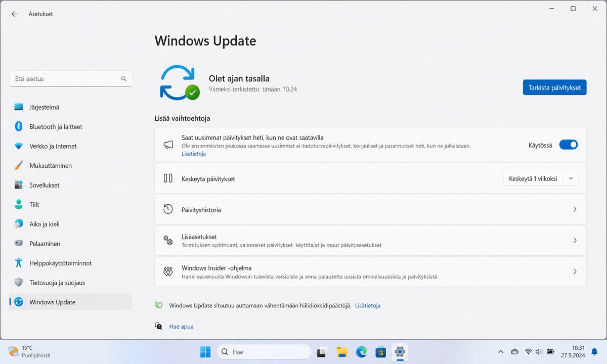Viewport: 607px width, 364px height.
Task: Select Tilit in the sidebar
Action: (71, 204)
